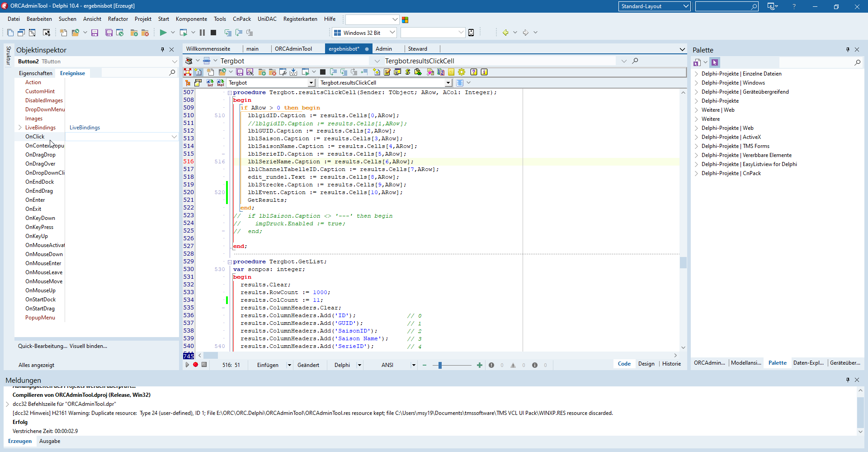Collapse the GetList procedure fold marker
This screenshot has width=868, height=452.
coord(230,262)
